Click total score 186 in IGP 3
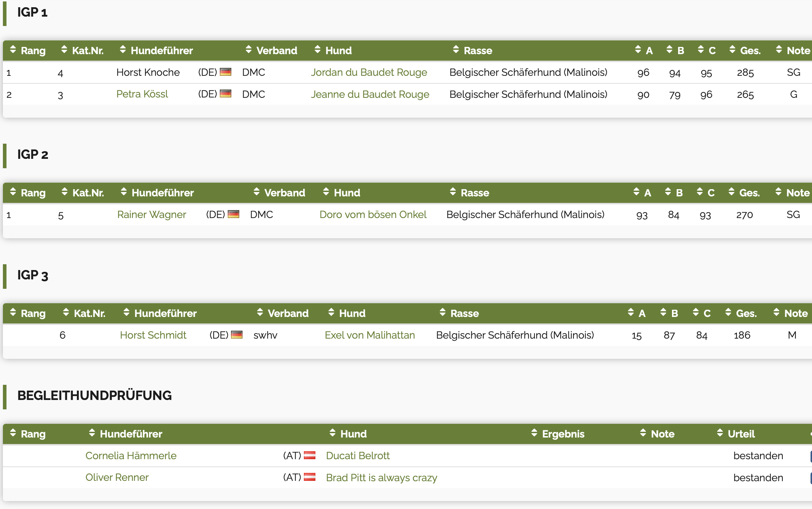812x509 pixels. click(742, 335)
